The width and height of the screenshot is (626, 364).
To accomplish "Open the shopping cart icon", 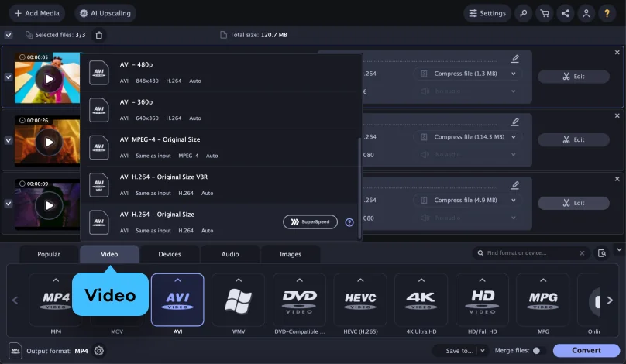I will [x=544, y=13].
